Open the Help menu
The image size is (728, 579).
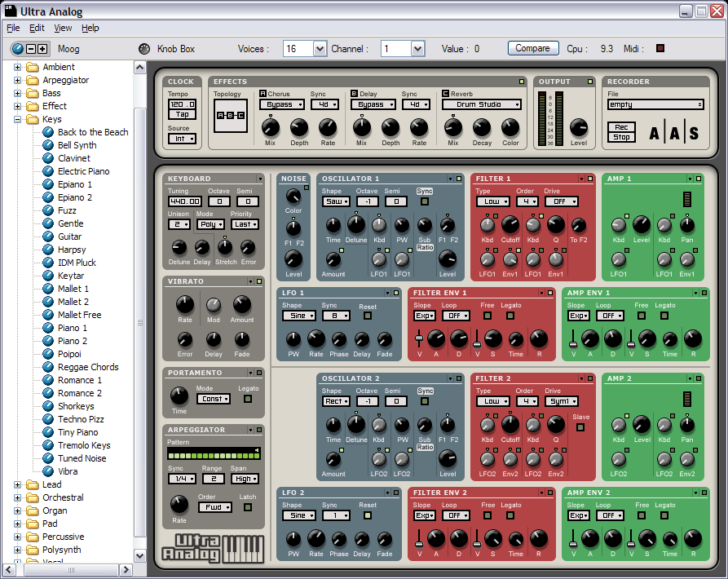(x=90, y=28)
